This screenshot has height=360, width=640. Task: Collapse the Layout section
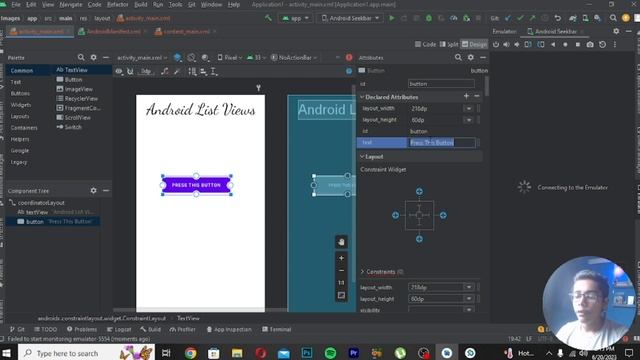[362, 157]
